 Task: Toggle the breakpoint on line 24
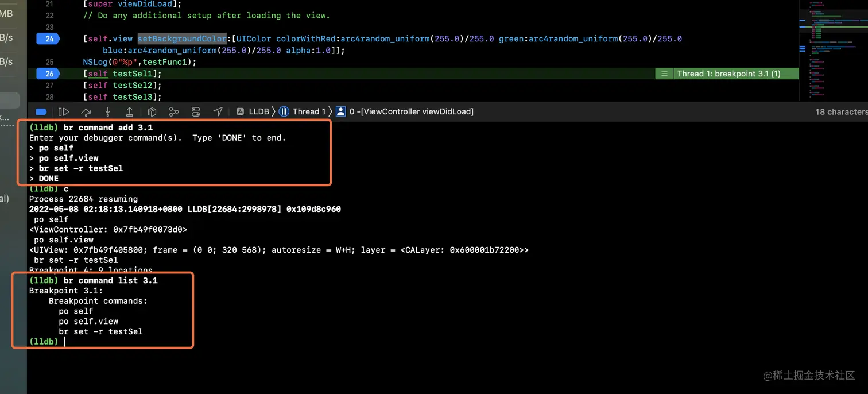pos(49,38)
